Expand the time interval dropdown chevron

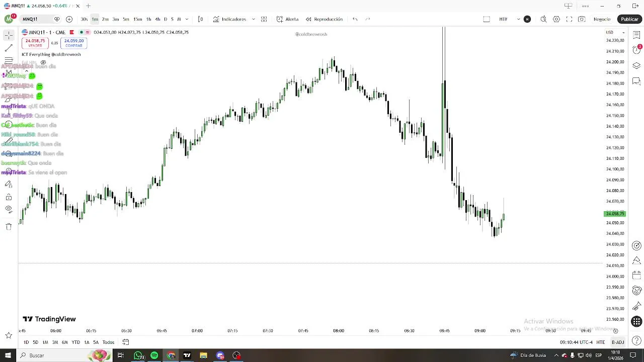(x=187, y=19)
